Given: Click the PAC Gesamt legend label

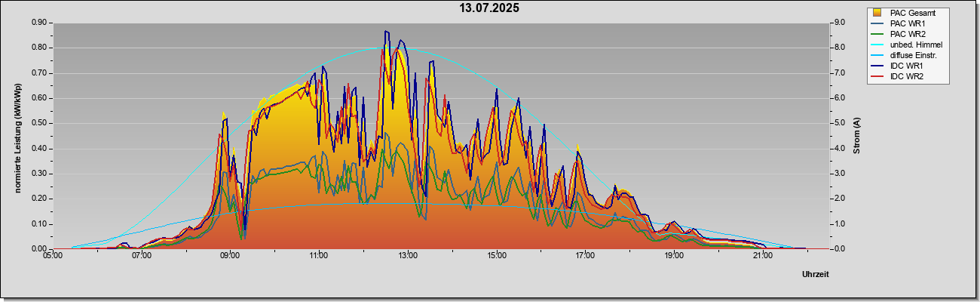Looking at the screenshot, I should [912, 13].
